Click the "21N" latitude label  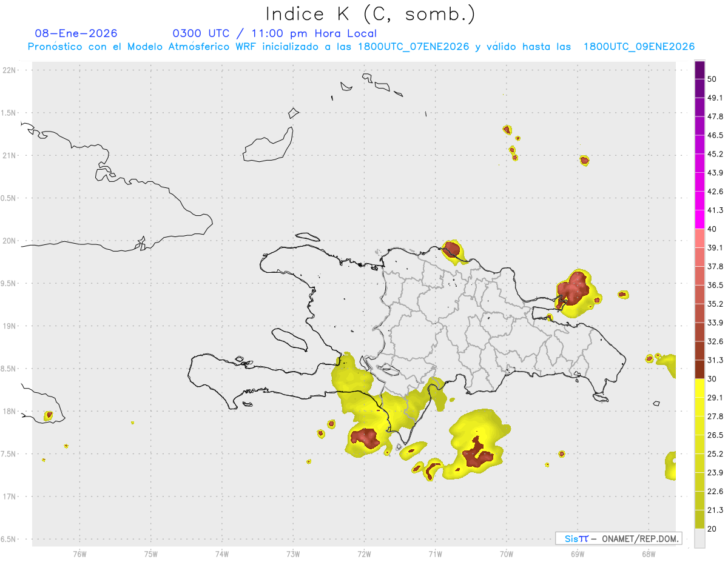tap(10, 155)
